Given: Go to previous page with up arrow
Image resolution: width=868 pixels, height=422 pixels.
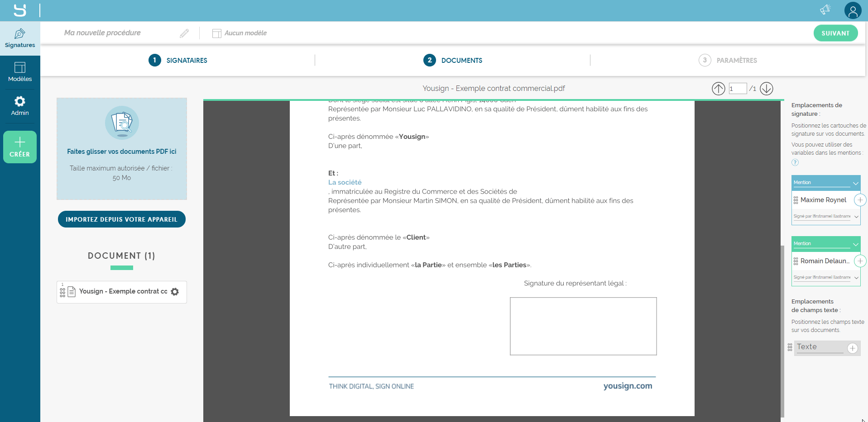Looking at the screenshot, I should [x=718, y=89].
